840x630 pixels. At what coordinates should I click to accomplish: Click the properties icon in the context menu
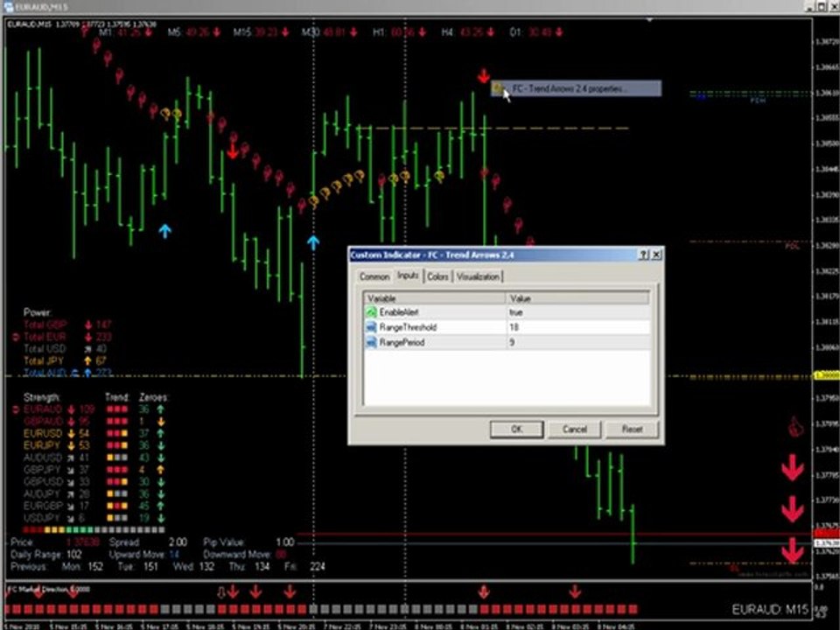(498, 87)
